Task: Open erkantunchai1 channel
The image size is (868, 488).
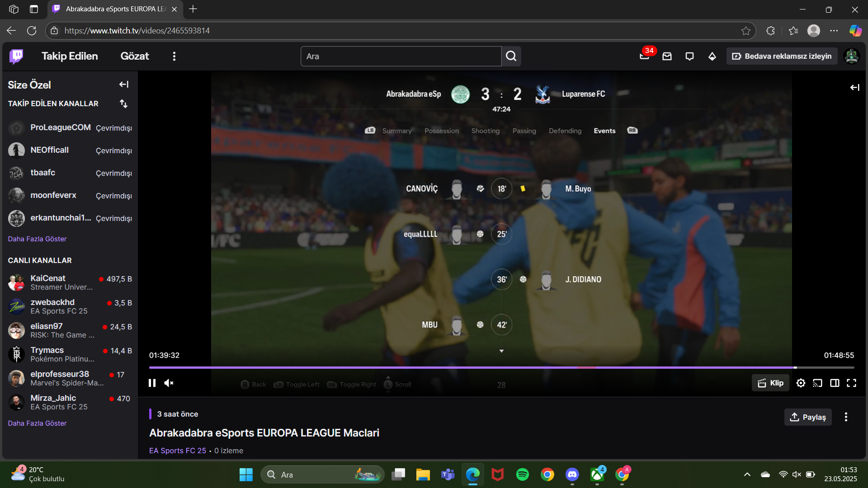Action: point(70,218)
